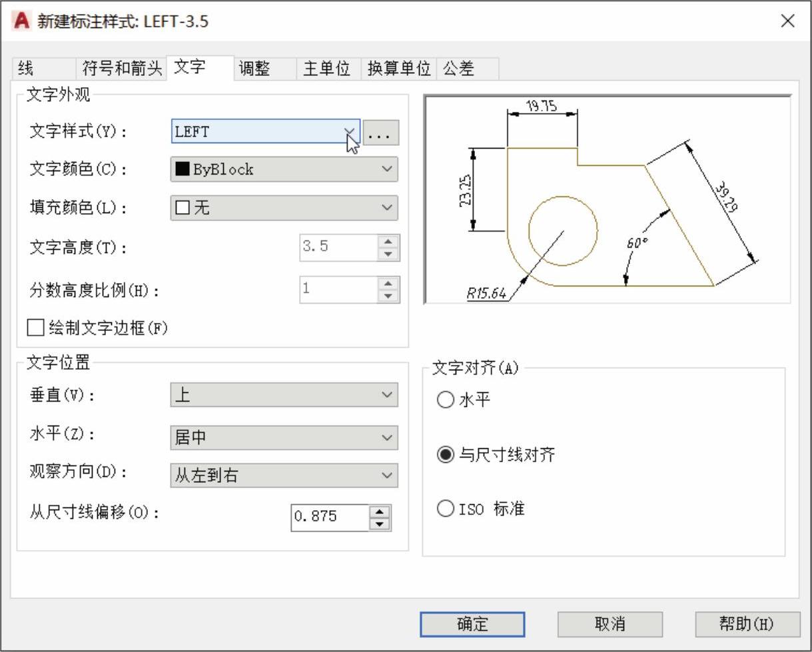Click the 确定 button
The height and width of the screenshot is (652, 812).
pos(472,624)
